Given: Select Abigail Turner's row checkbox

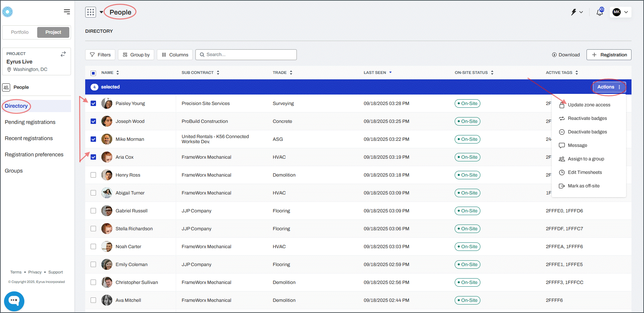Looking at the screenshot, I should tap(93, 193).
